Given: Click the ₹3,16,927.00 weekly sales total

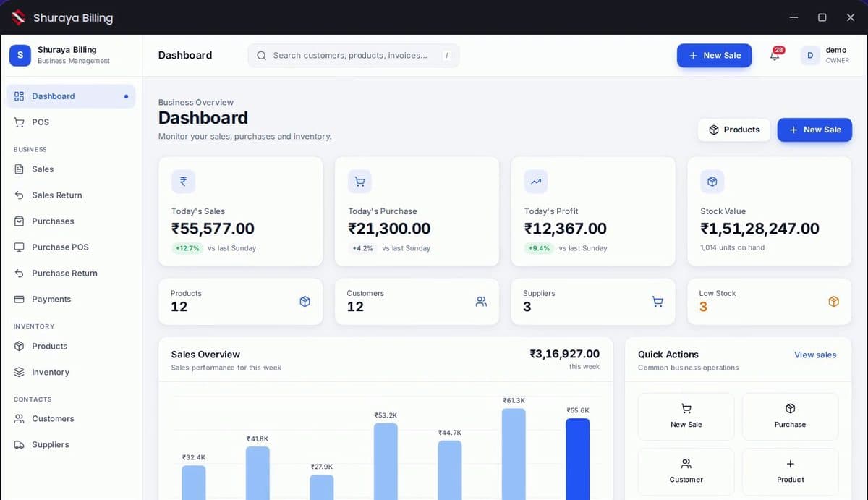Looking at the screenshot, I should click(564, 354).
